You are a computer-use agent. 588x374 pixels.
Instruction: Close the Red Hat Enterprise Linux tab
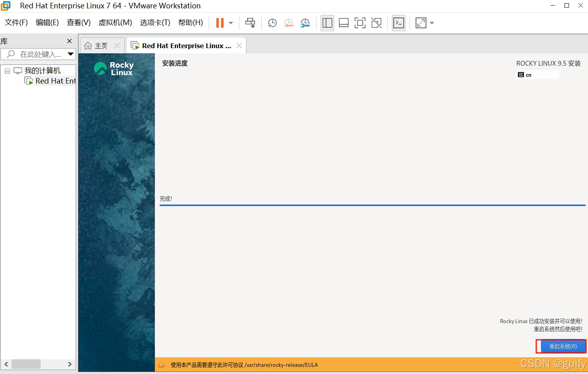coord(239,46)
